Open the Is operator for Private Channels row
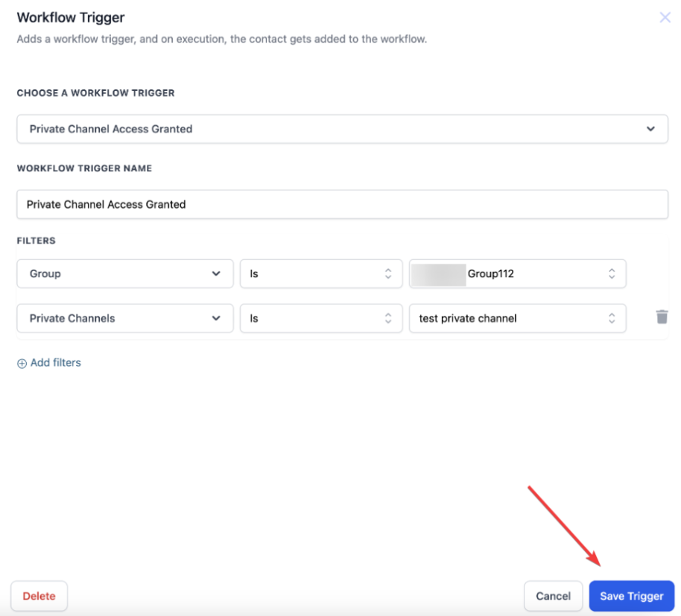Screen dimensions: 681x616 320,318
